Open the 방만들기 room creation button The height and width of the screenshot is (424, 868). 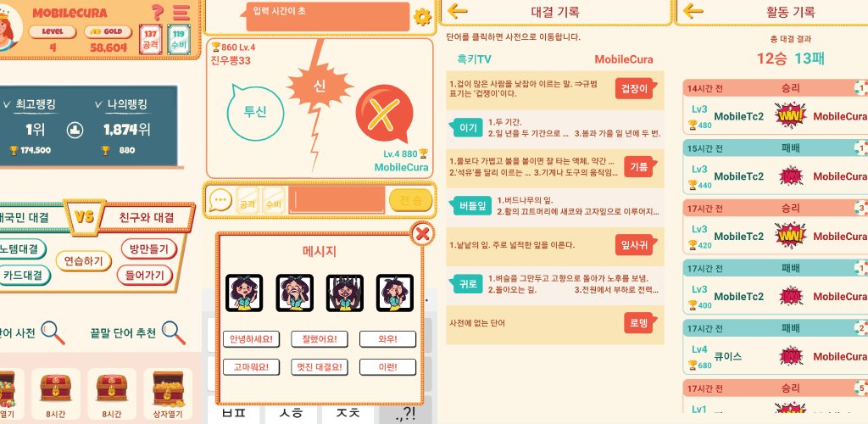[x=149, y=249]
